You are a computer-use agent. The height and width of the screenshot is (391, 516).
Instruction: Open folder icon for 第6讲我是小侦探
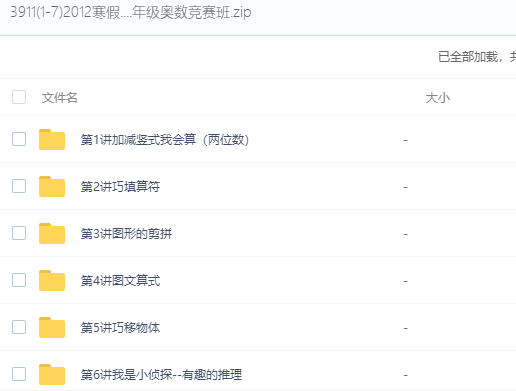click(x=52, y=374)
